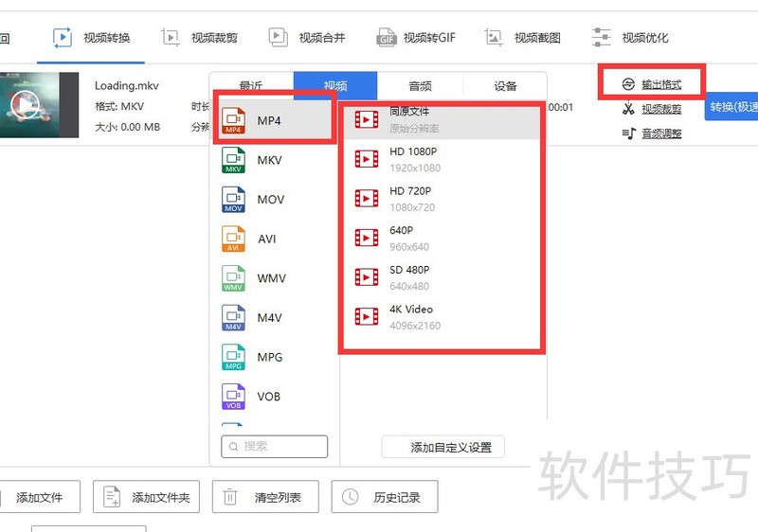Screen dimensions: 758x532
Task: Click the format 搜索 search field
Action: click(x=275, y=446)
